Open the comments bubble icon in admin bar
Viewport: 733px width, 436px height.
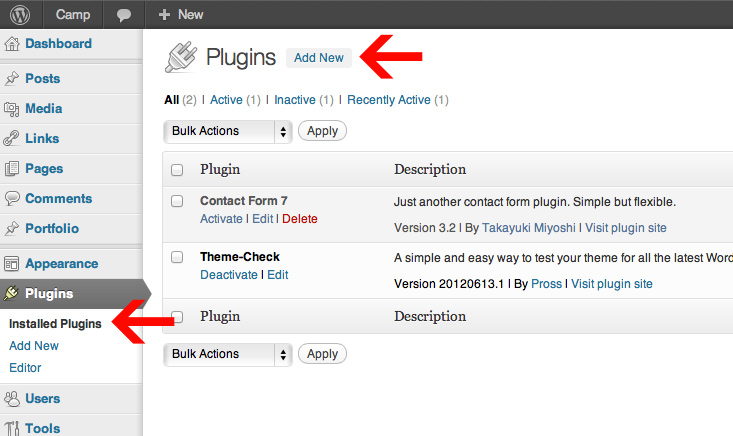pyautogui.click(x=124, y=15)
